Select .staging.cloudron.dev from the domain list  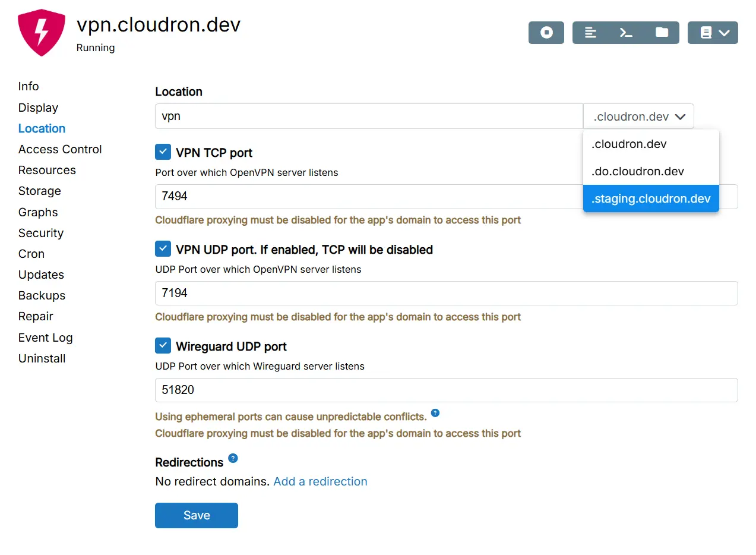pos(651,198)
